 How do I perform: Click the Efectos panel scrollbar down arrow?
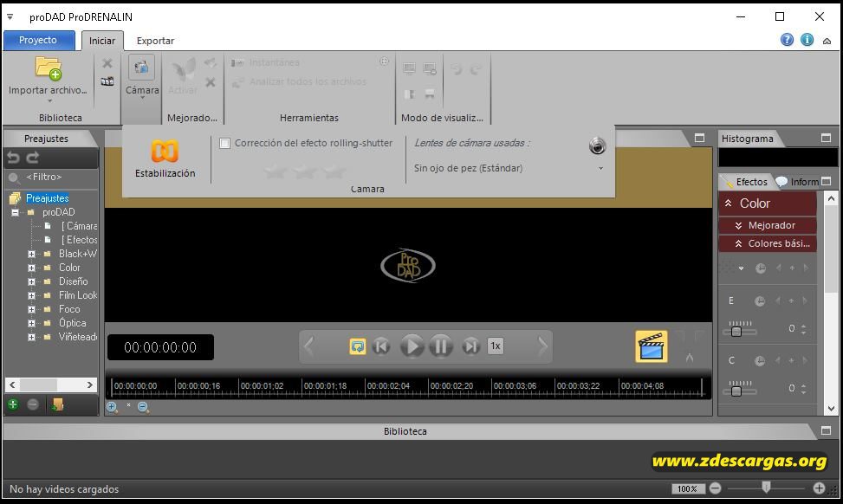point(831,409)
